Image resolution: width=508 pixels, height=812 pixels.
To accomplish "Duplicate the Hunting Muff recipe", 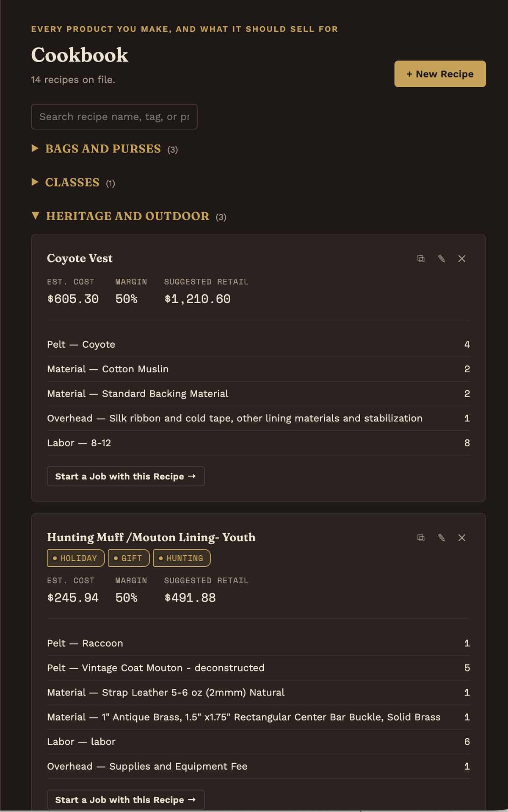I will (421, 538).
